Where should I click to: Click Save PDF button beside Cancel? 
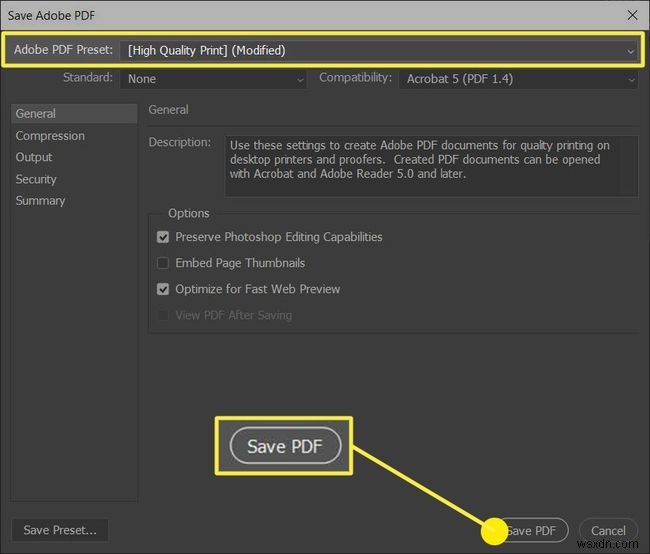(531, 531)
